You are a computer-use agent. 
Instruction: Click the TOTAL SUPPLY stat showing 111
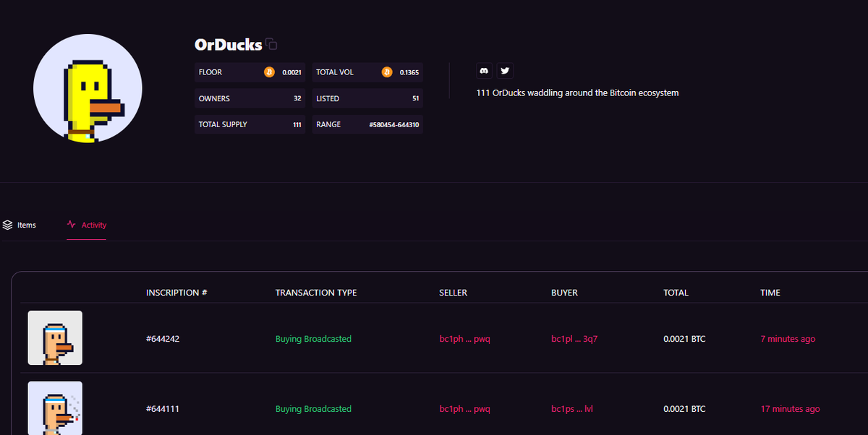coord(250,124)
